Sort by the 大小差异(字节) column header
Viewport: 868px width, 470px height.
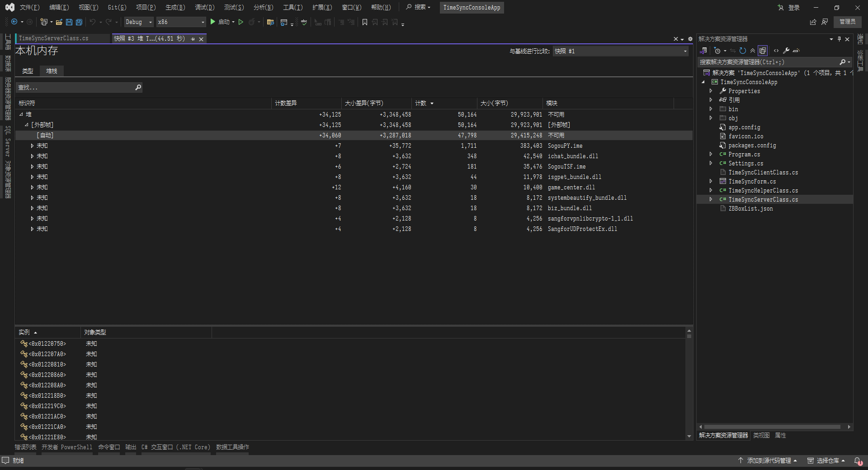coord(377,103)
